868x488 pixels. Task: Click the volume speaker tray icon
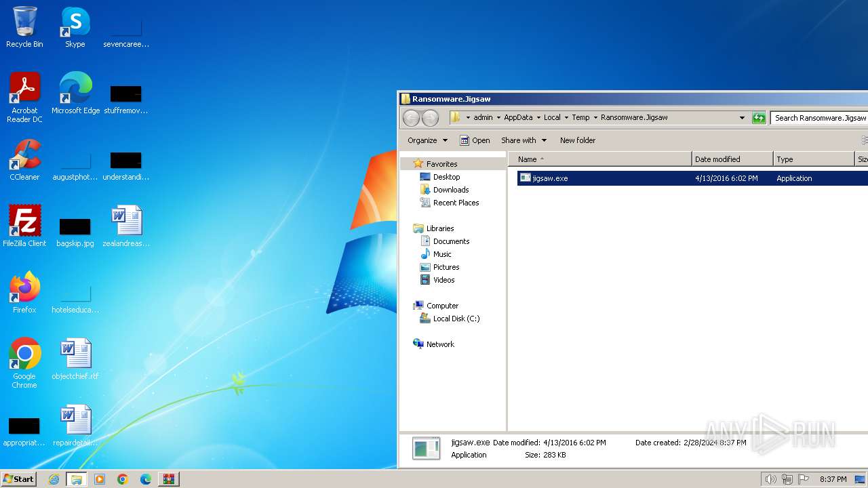click(x=770, y=479)
